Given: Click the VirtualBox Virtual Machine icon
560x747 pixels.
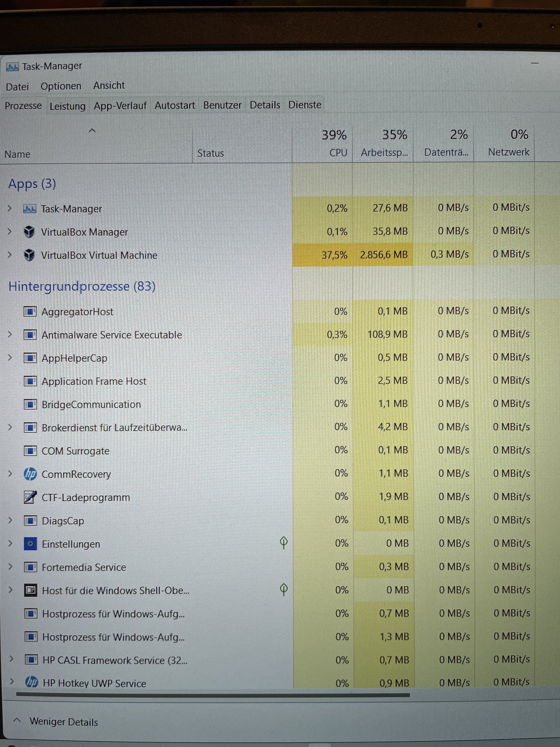Looking at the screenshot, I should [x=29, y=255].
